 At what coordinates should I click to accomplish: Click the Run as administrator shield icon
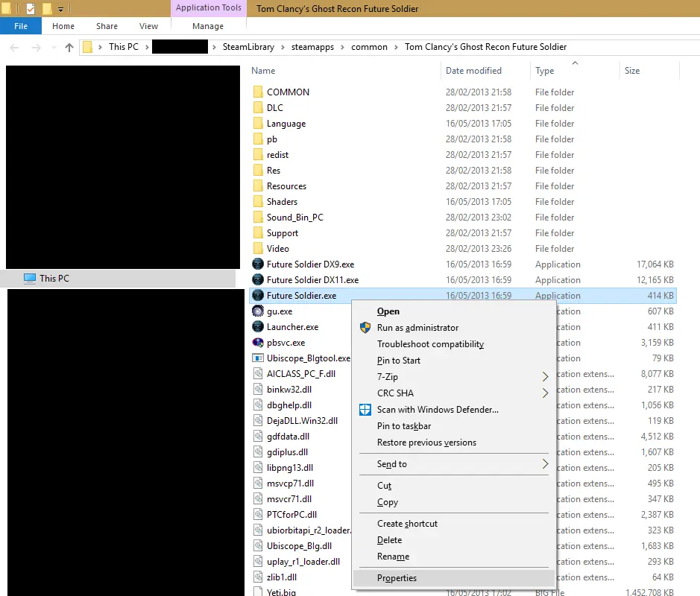pyautogui.click(x=365, y=328)
